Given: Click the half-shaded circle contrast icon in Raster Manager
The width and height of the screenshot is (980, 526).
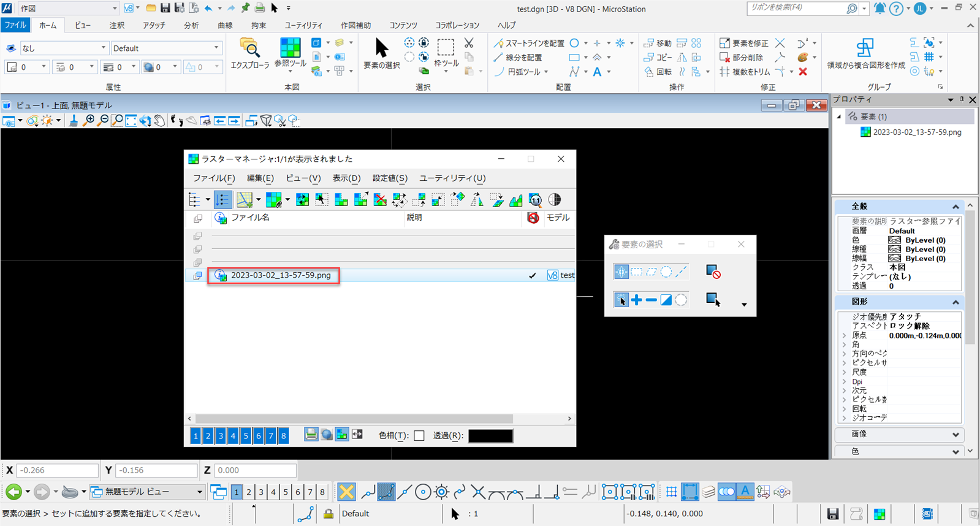Looking at the screenshot, I should coord(555,200).
